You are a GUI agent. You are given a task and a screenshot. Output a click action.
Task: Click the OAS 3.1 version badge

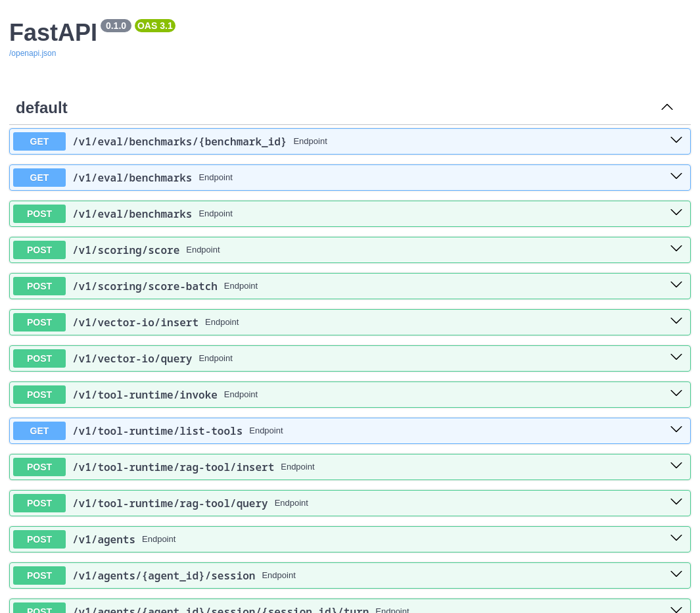tap(155, 26)
